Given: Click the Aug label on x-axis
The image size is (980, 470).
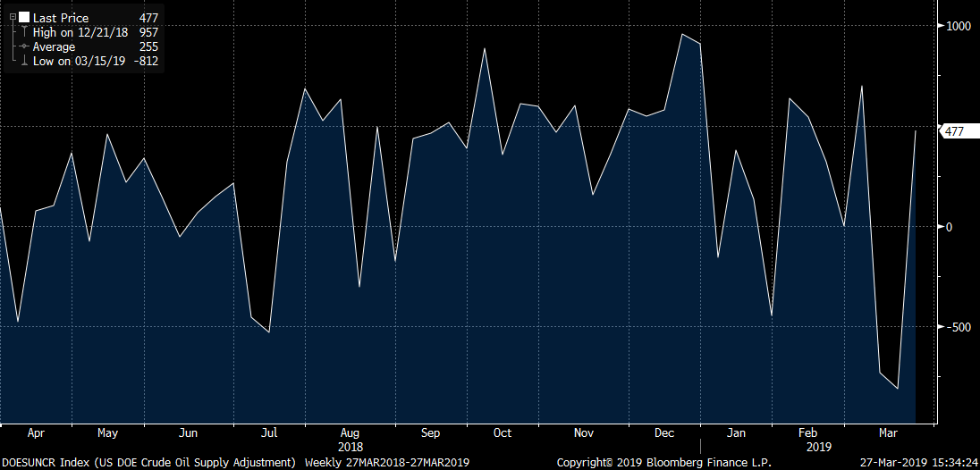Looking at the screenshot, I should tap(350, 433).
